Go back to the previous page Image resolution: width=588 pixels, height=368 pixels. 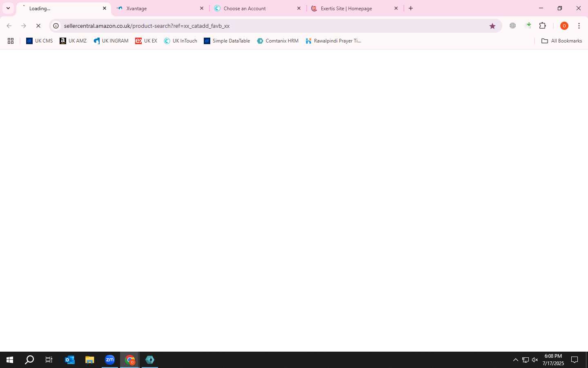pos(9,26)
